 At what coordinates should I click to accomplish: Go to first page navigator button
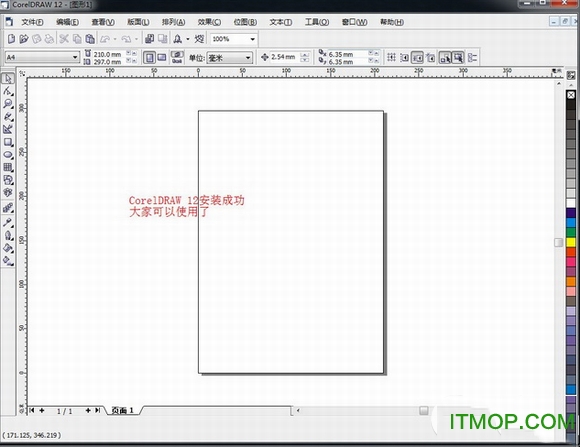coord(32,410)
